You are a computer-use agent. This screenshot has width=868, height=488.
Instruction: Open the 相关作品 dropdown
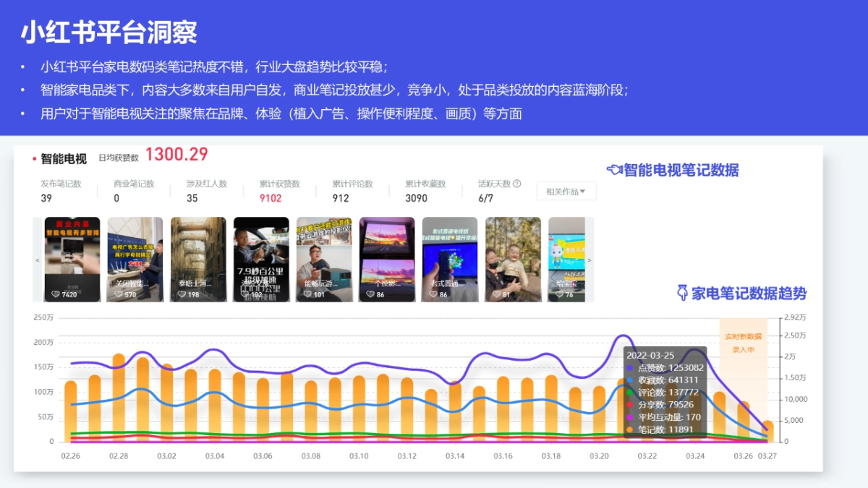tap(564, 191)
